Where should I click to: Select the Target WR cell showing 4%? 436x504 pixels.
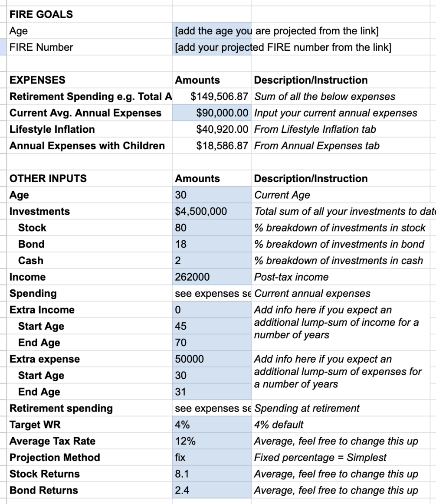coord(212,424)
